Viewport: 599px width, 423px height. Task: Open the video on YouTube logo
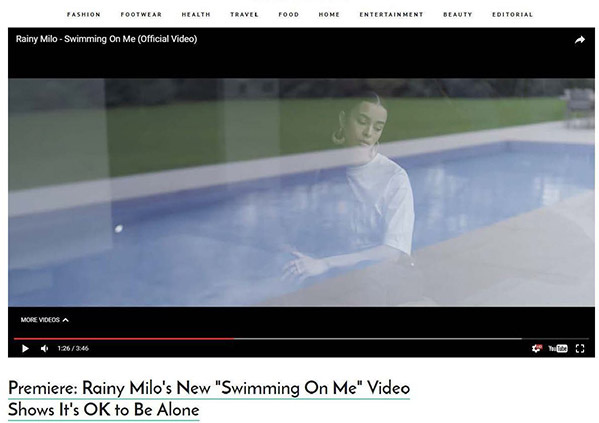click(x=558, y=348)
